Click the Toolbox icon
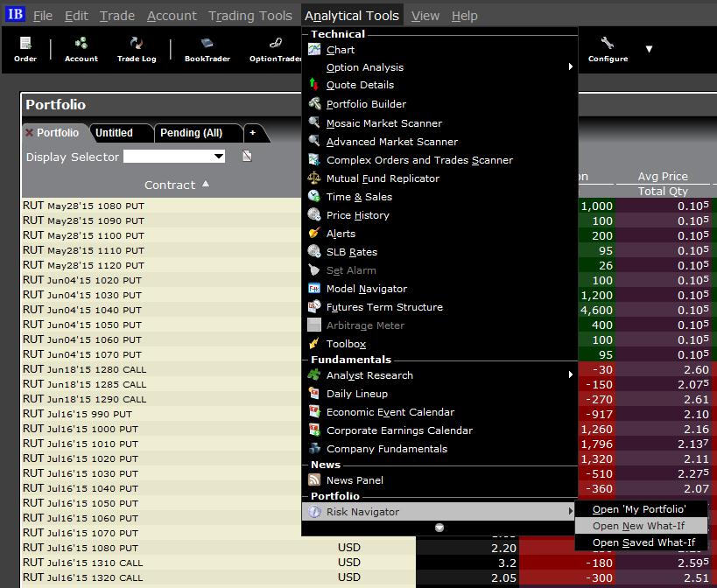The image size is (717, 588). pyautogui.click(x=314, y=343)
